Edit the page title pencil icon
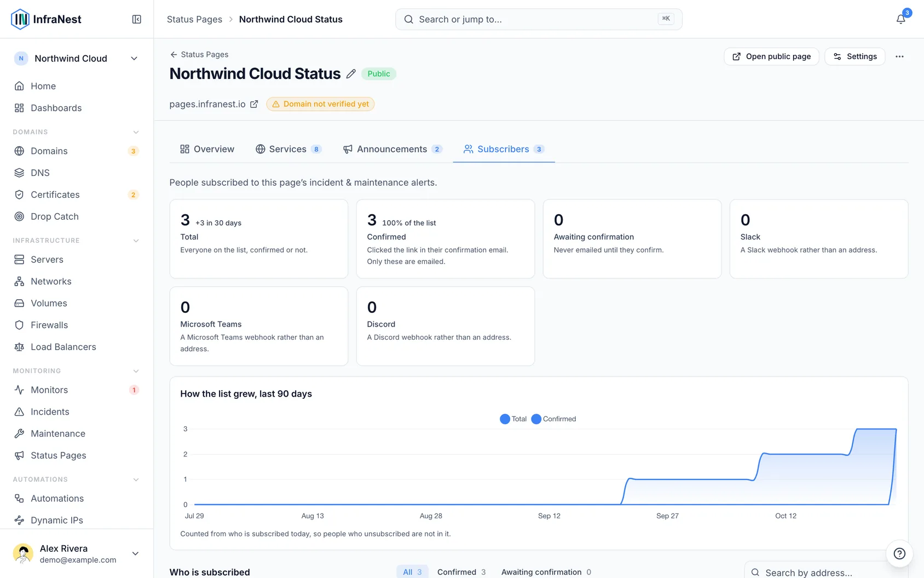The image size is (924, 578). [351, 74]
